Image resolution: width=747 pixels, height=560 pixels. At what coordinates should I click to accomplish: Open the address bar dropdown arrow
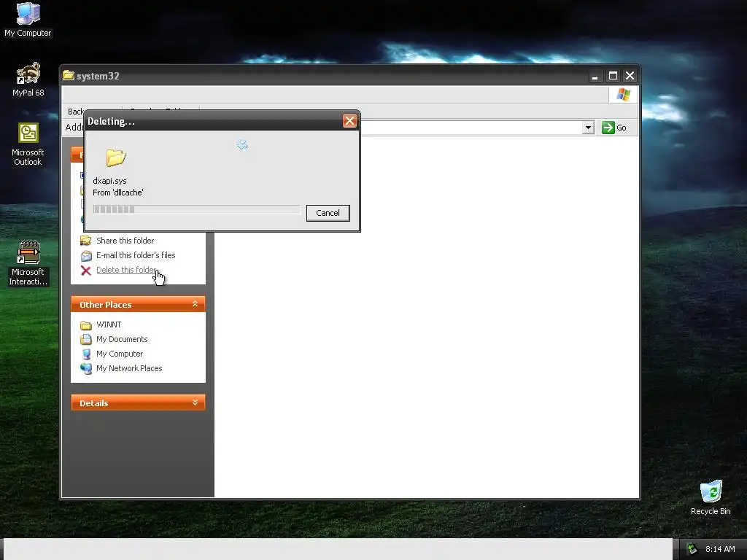tap(588, 128)
